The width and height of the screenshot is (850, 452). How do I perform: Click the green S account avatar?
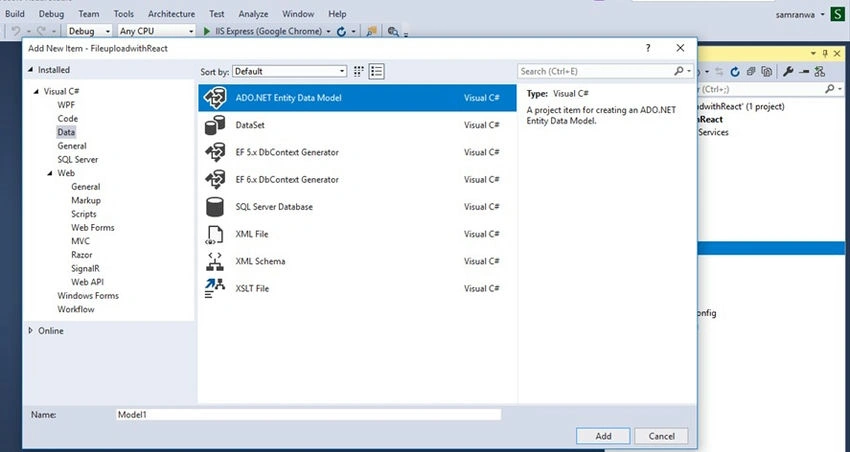838,15
